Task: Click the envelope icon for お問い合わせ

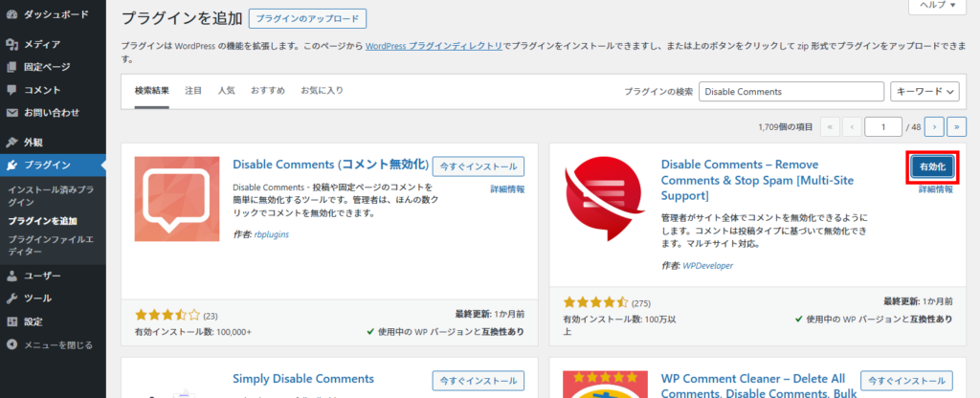Action: click(11, 113)
